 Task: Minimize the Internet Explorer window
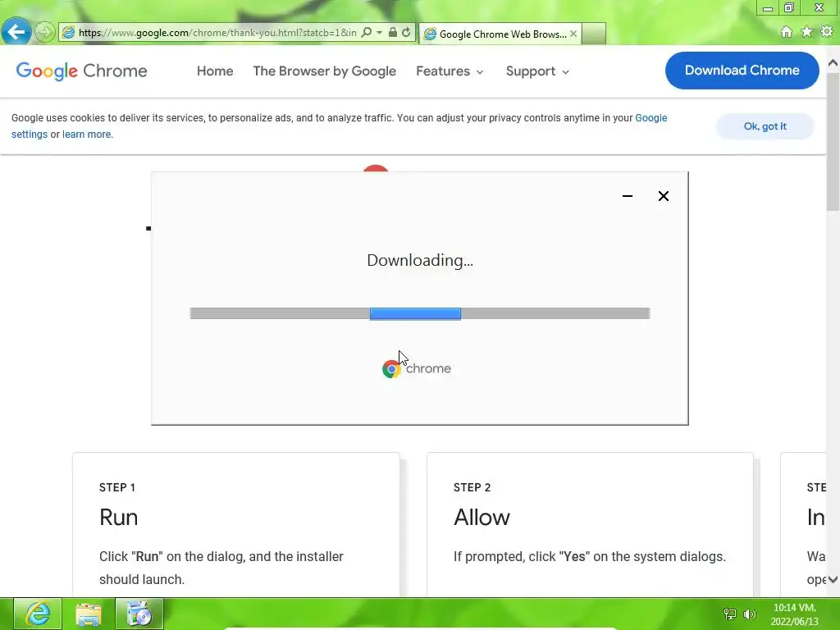768,8
